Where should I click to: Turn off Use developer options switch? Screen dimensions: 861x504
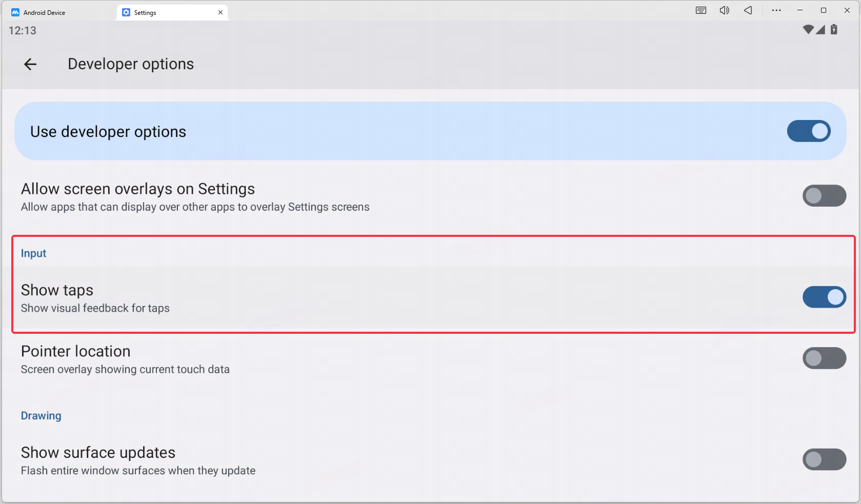tap(809, 131)
